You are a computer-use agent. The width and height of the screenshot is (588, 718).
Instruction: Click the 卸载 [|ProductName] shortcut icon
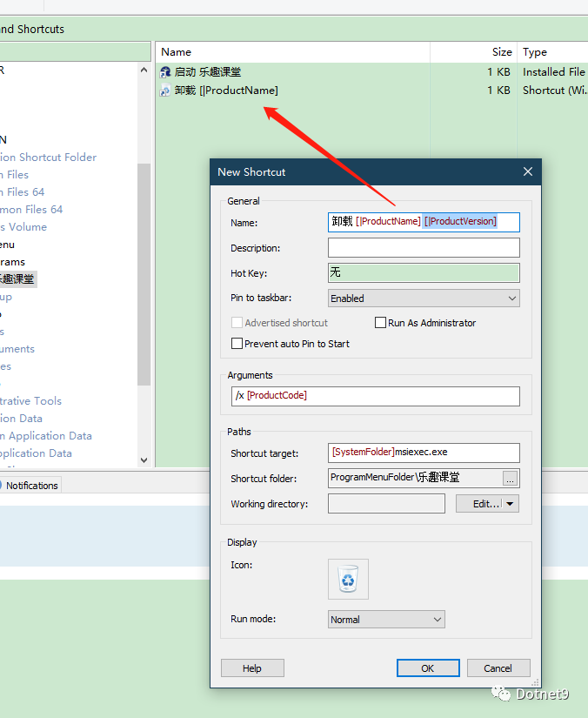pyautogui.click(x=165, y=91)
